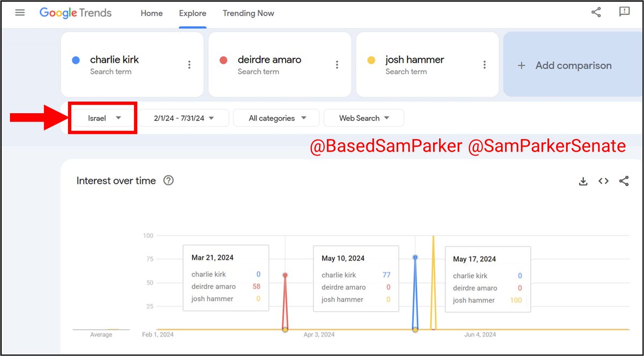Click the embed code icon
The width and height of the screenshot is (644, 356).
[x=604, y=181]
